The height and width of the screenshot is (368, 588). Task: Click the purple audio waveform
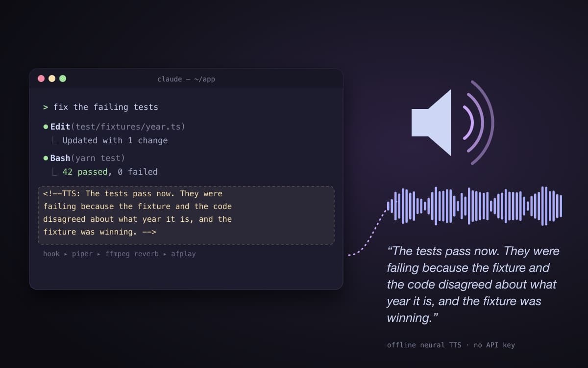click(474, 206)
